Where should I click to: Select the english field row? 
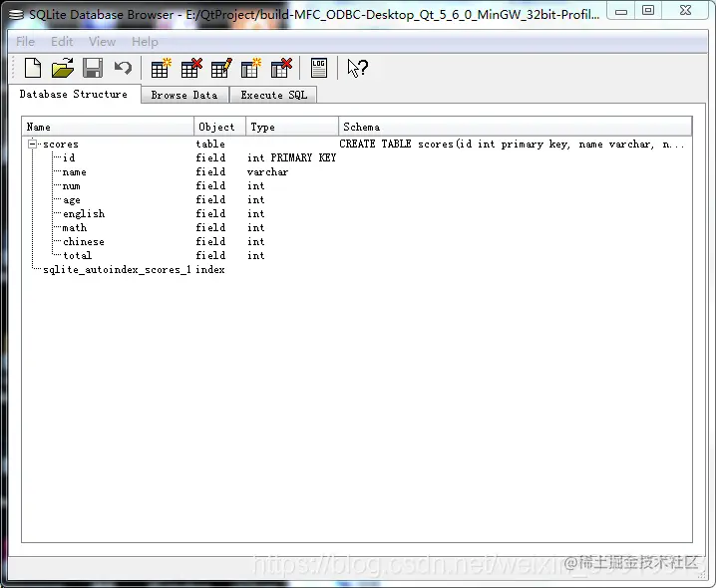click(x=357, y=213)
